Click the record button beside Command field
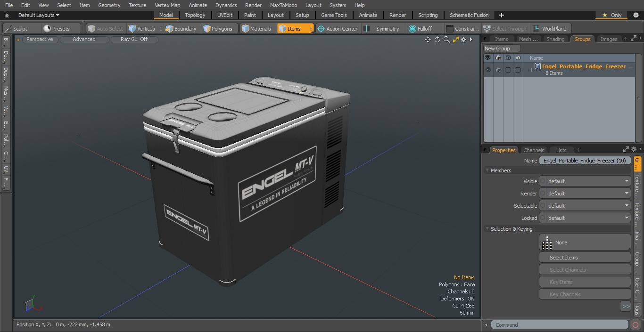 tap(636, 325)
